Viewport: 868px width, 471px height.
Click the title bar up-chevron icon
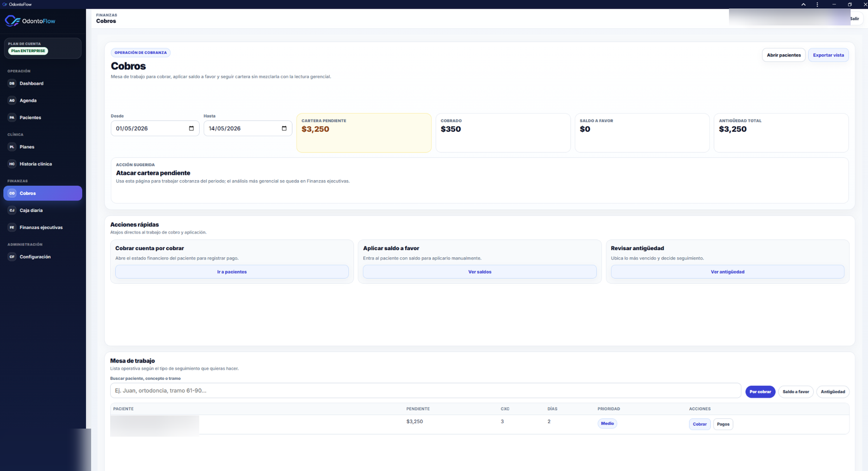pos(803,4)
